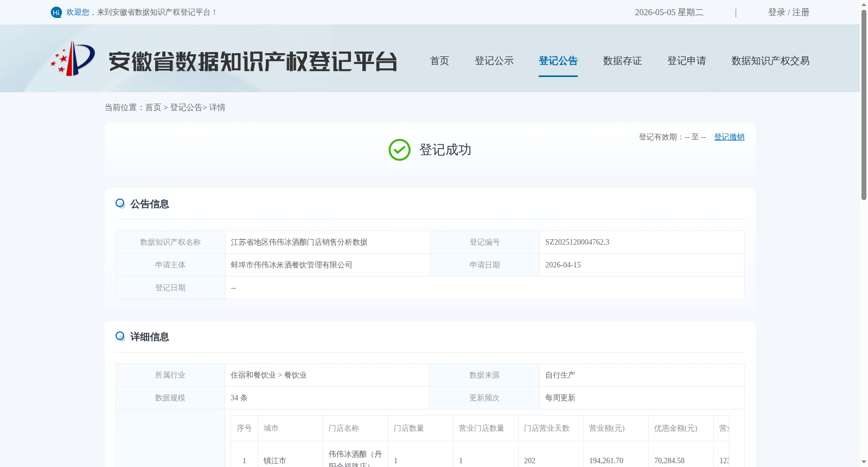This screenshot has width=868, height=467.
Task: Click the 申请主体 field label
Action: click(x=170, y=265)
